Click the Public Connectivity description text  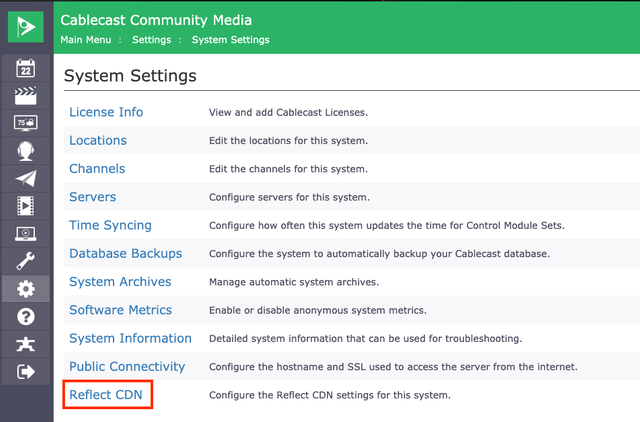pyautogui.click(x=393, y=367)
